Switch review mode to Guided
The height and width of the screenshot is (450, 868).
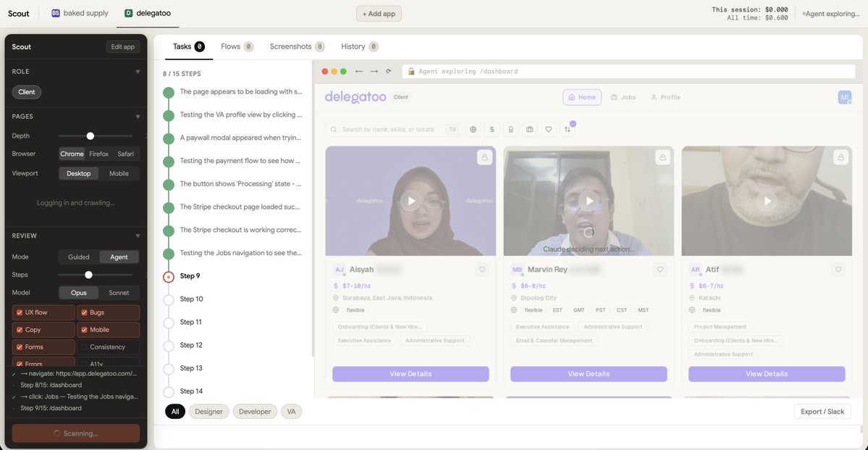pyautogui.click(x=79, y=257)
